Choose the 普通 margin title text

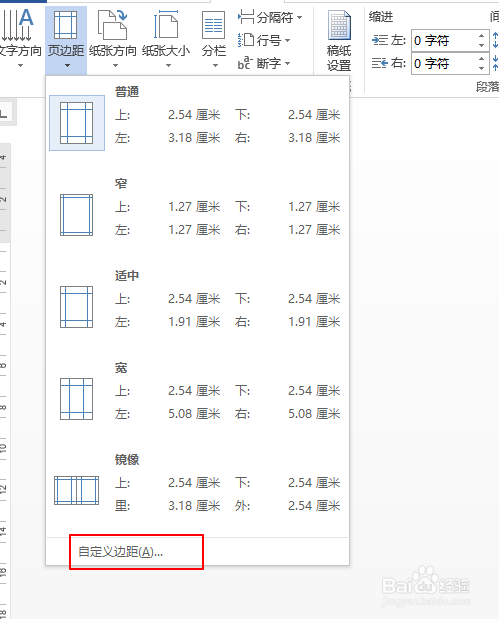click(127, 92)
